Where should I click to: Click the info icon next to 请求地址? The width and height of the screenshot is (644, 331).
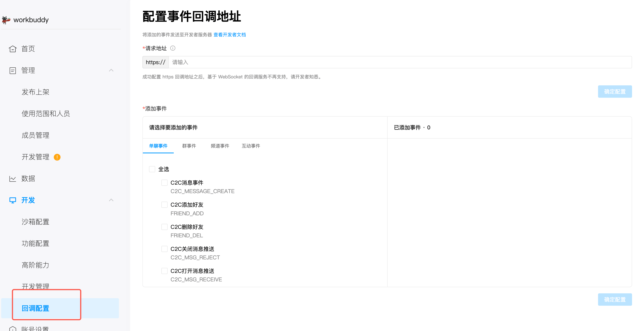click(x=173, y=48)
